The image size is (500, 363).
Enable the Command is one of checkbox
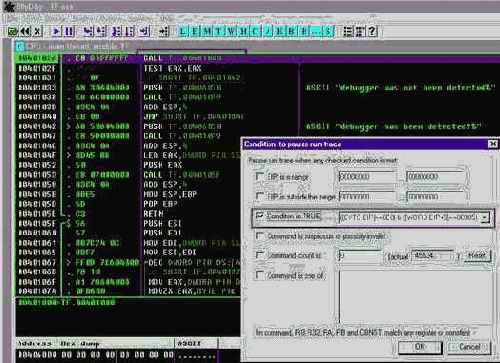point(260,275)
